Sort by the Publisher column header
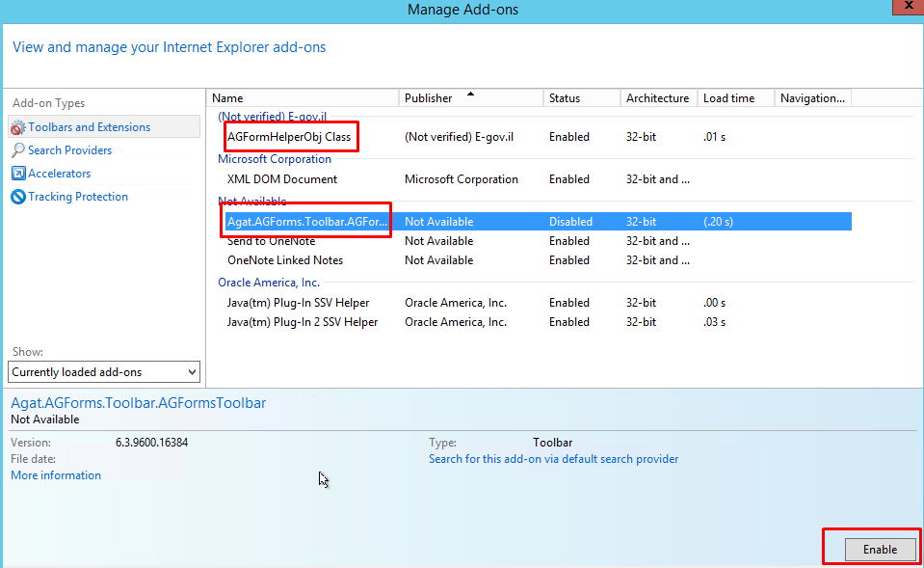924x568 pixels. point(471,98)
